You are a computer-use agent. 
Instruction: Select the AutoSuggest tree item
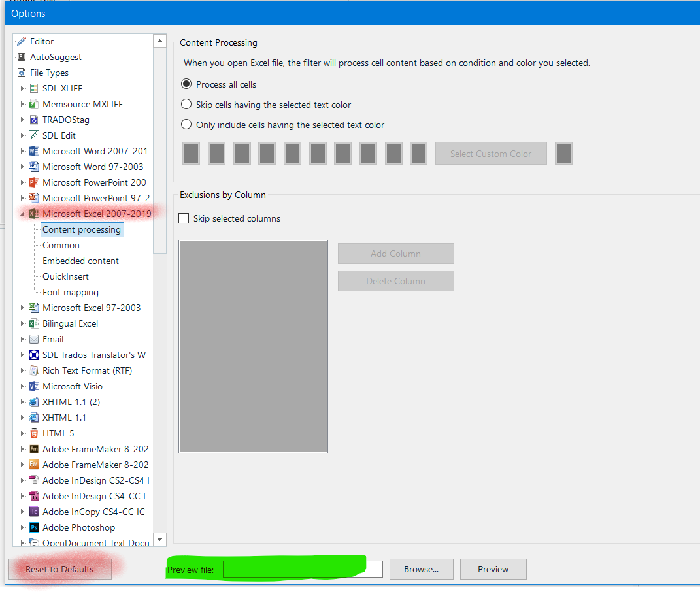pyautogui.click(x=56, y=57)
